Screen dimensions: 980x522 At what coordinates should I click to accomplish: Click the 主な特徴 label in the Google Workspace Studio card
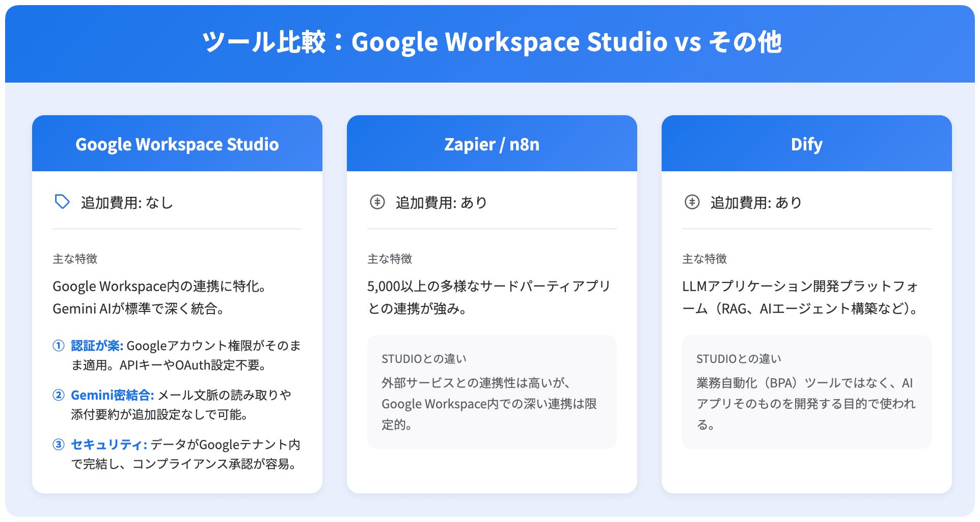coord(75,259)
